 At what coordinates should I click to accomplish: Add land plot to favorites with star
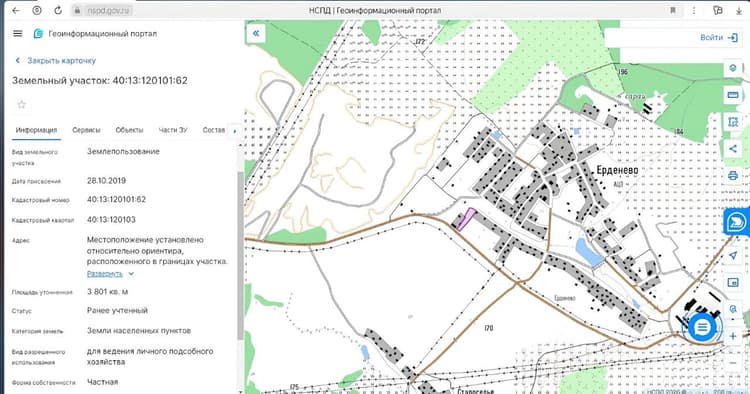[x=22, y=105]
